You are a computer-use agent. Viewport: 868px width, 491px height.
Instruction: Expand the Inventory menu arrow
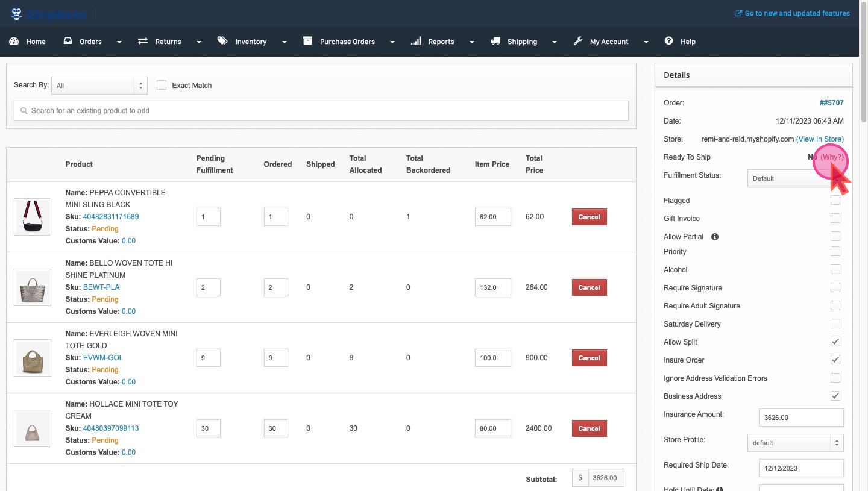point(284,42)
